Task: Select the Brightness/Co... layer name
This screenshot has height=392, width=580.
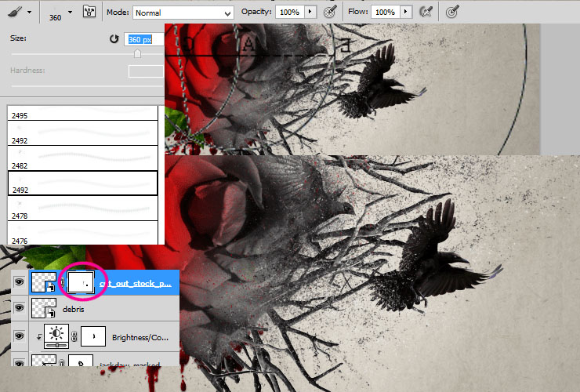Action: point(140,338)
